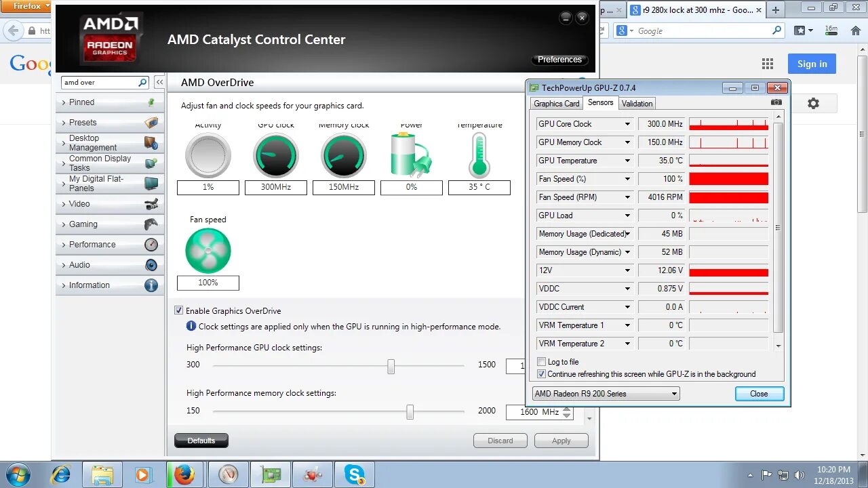This screenshot has height=488, width=868.
Task: Open Fan Speed (%) sensor dropdown
Action: click(x=627, y=179)
